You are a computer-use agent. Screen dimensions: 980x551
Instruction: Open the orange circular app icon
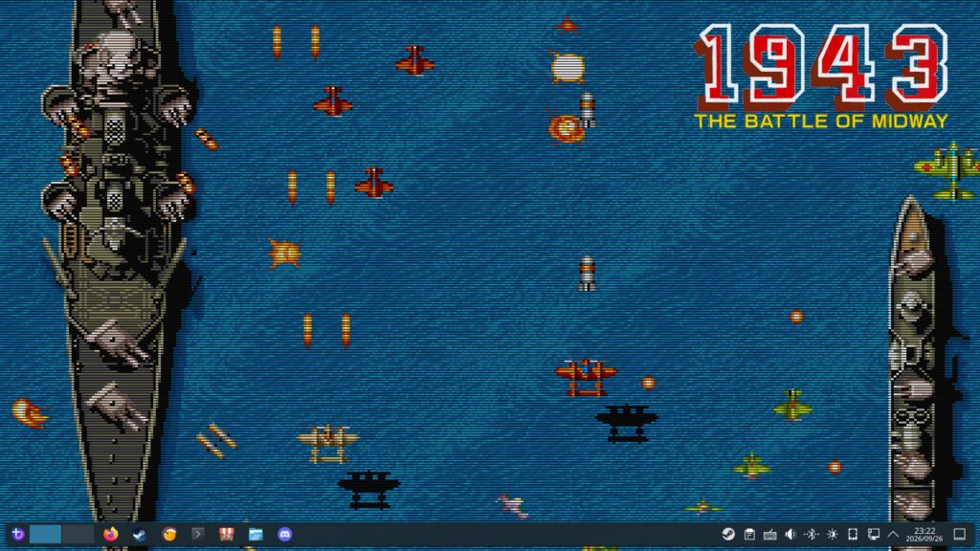[168, 534]
